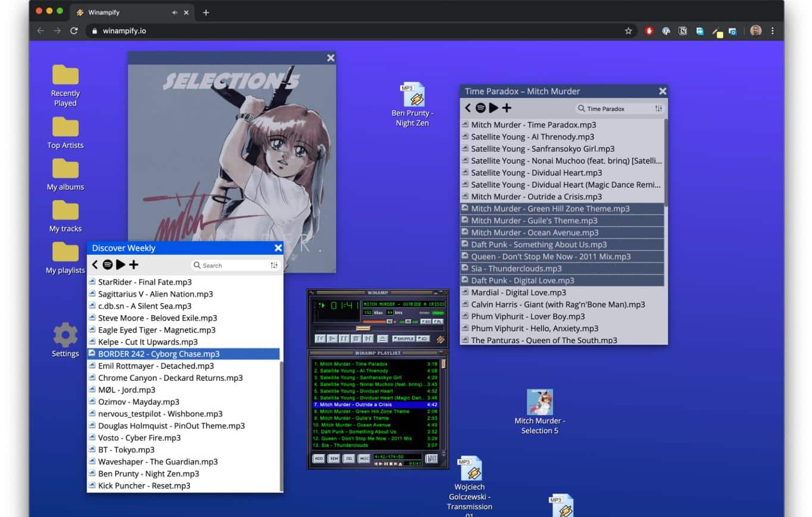This screenshot has height=517, width=812.
Task: Select Calvin Harris - Giant track row
Action: tap(562, 304)
